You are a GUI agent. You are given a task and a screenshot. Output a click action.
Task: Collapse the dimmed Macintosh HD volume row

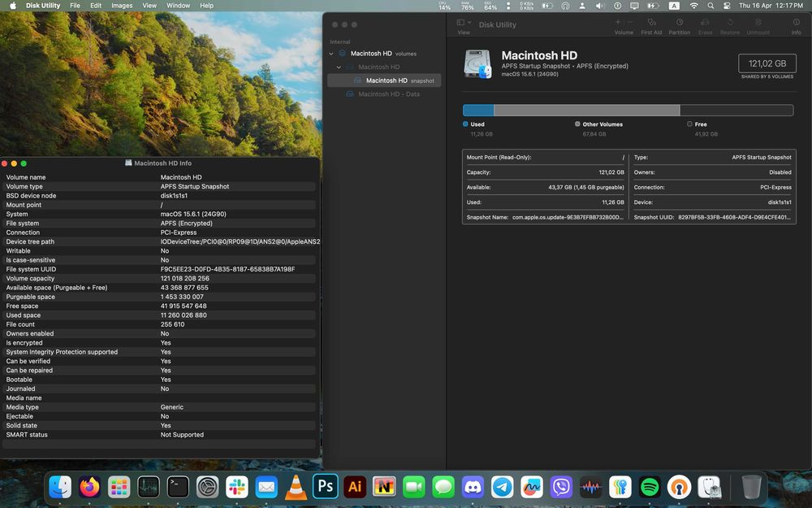tap(339, 67)
